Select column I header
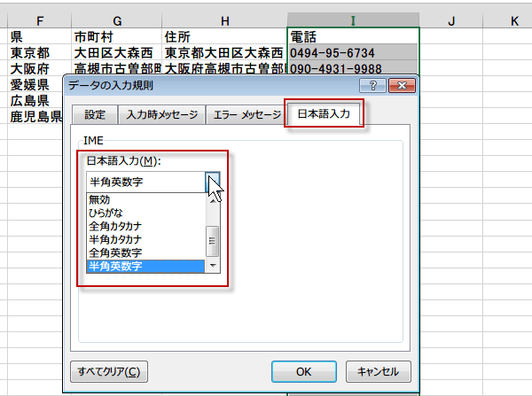Viewport: 532px width, 396px height. point(353,20)
